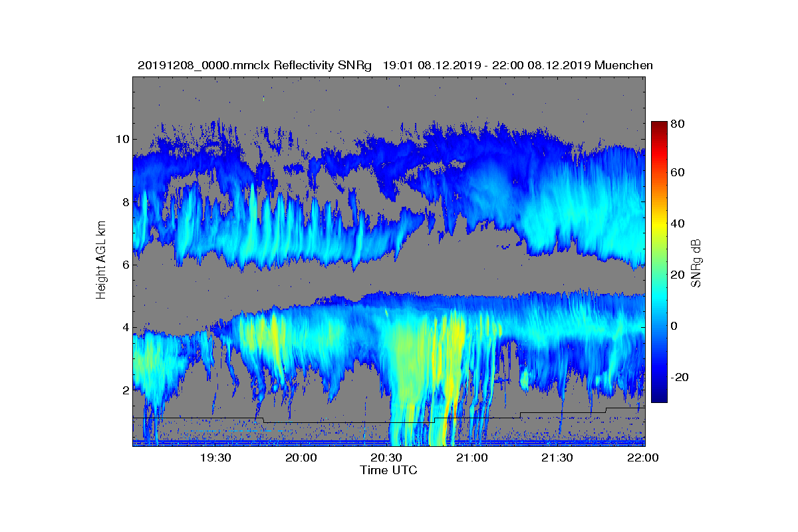Click the 21:30 time tick label
798x532 pixels.
[x=557, y=458]
